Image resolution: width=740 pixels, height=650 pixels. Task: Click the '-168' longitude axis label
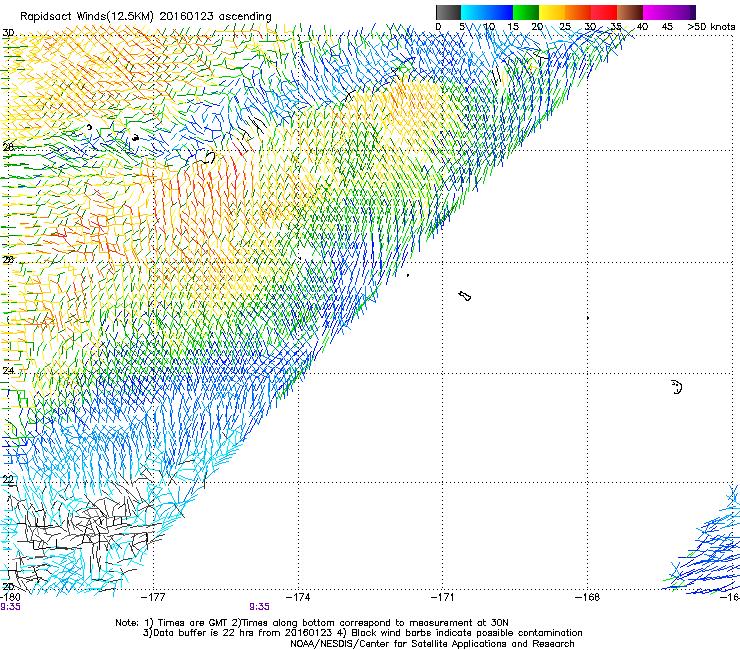pos(588,597)
